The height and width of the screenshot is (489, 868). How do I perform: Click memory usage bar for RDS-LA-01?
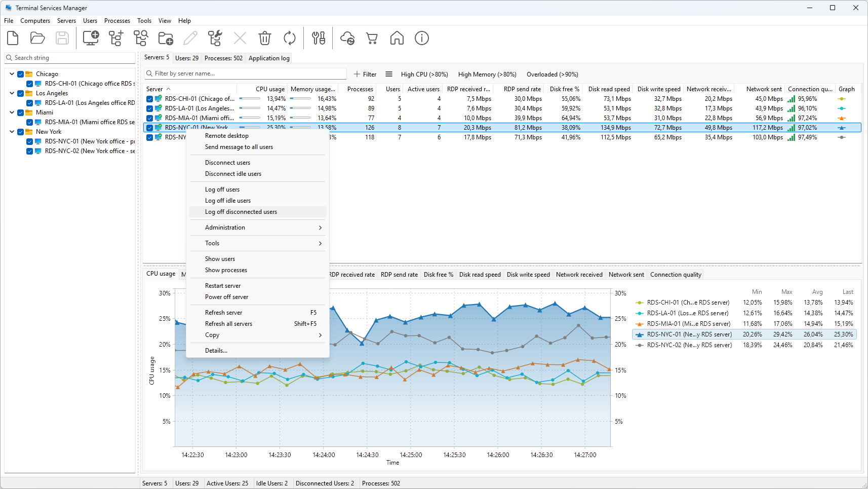[300, 108]
